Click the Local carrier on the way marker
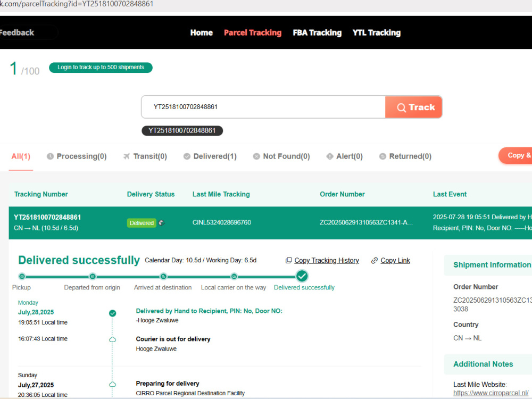 (234, 277)
